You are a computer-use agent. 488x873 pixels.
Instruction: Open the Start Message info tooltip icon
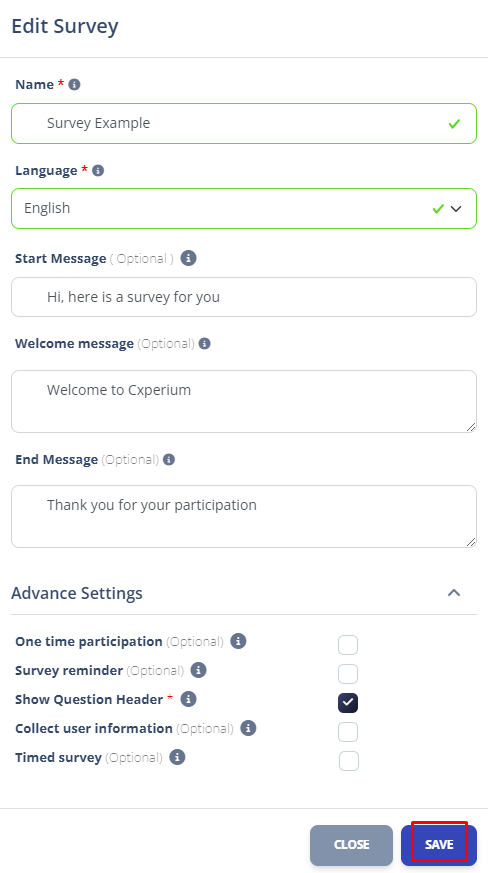click(188, 258)
